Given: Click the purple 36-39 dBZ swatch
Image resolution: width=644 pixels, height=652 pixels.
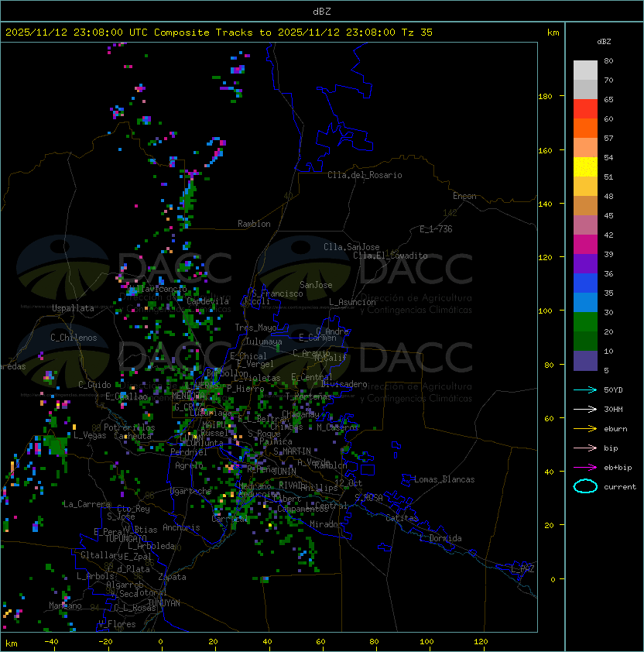Looking at the screenshot, I should pyautogui.click(x=585, y=263).
